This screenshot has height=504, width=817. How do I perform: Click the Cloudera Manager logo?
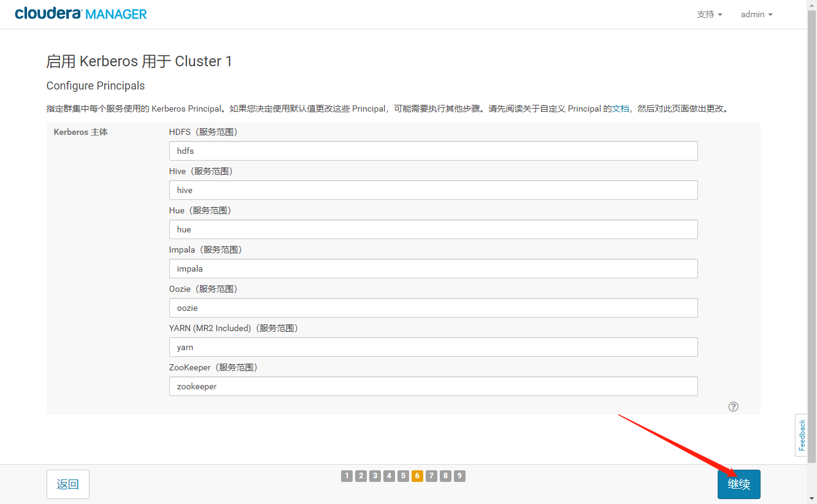(81, 13)
